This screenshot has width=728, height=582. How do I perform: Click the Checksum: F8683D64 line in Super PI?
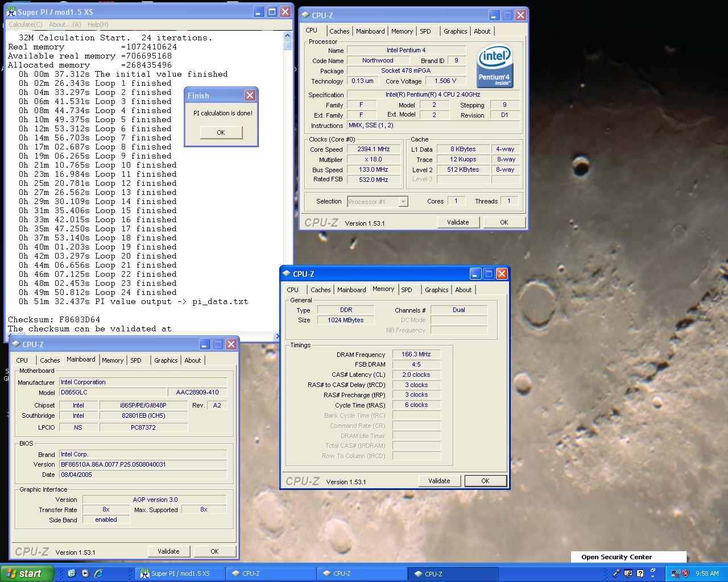(x=54, y=320)
